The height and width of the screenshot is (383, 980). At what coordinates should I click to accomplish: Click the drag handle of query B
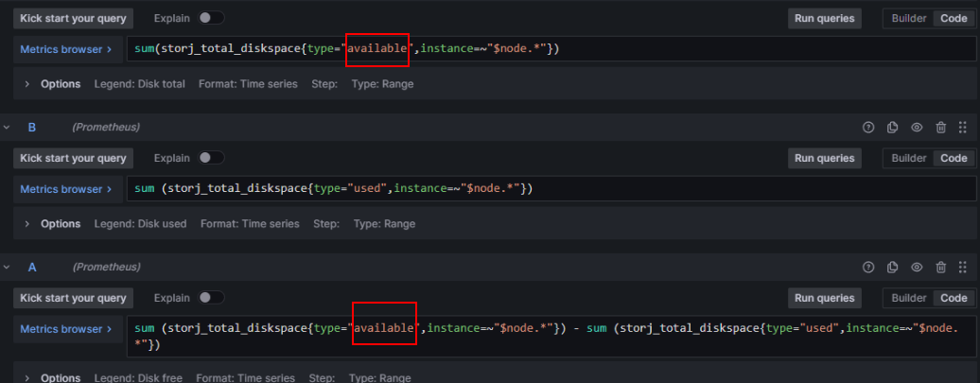(963, 128)
